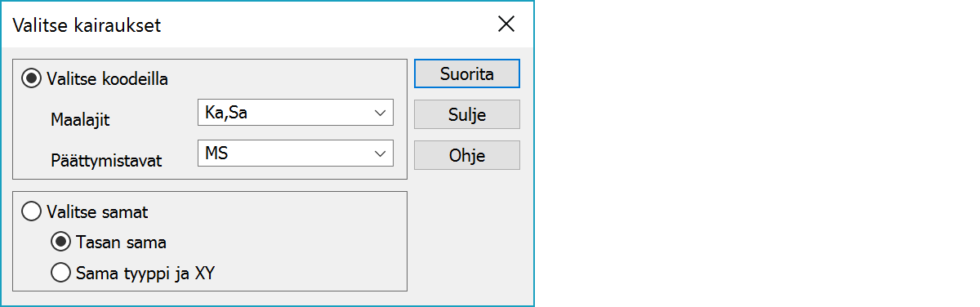This screenshot has height=307, width=980.
Task: Expand the Maalajit dropdown arrow
Action: 379,113
